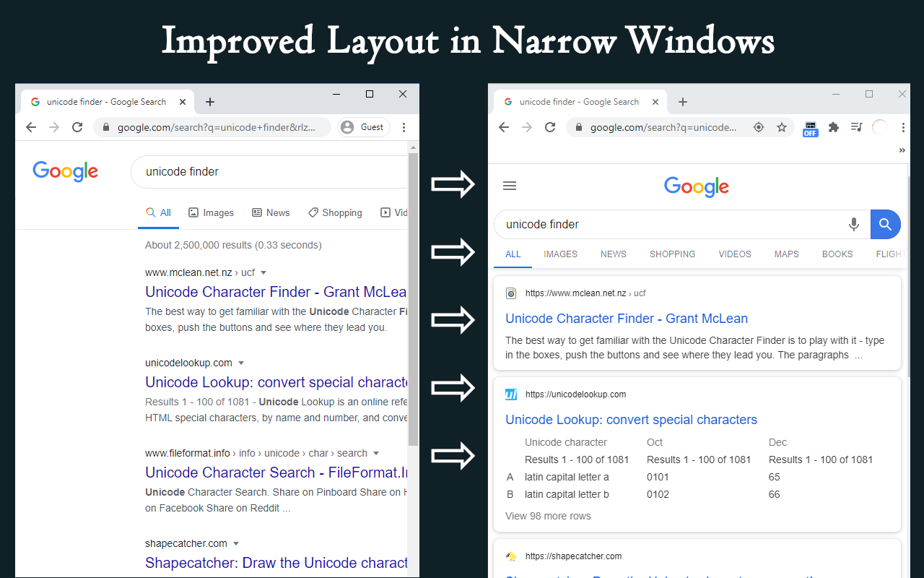Screen dimensions: 924x578
Task: Select All tab in left window
Action: (158, 212)
